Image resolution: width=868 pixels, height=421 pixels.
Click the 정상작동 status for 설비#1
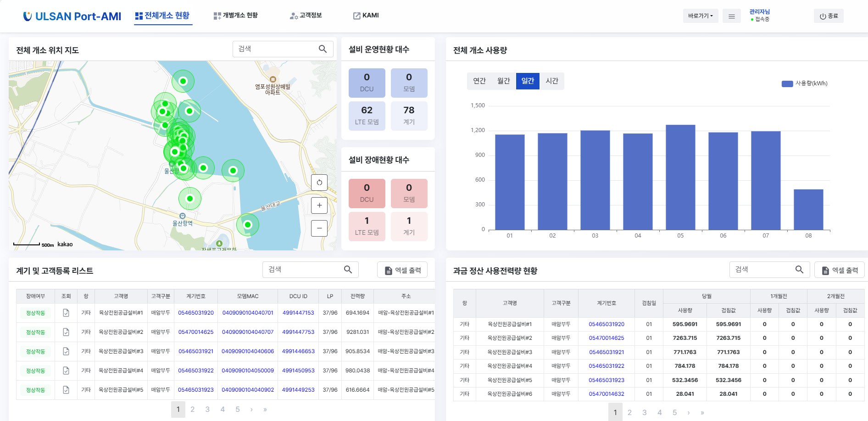(x=35, y=313)
